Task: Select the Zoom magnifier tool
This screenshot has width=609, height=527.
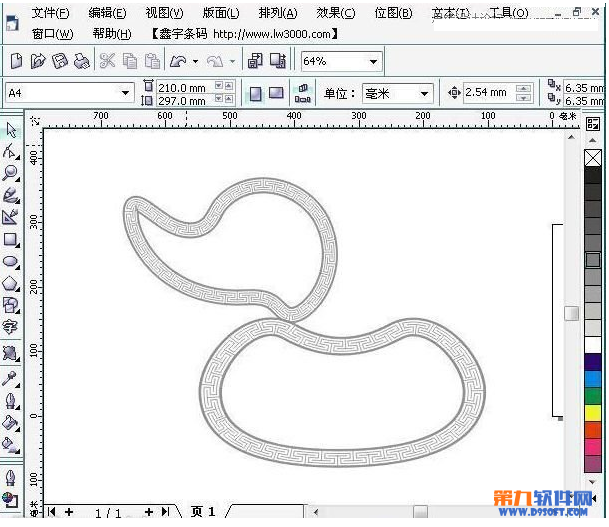Action: (11, 173)
